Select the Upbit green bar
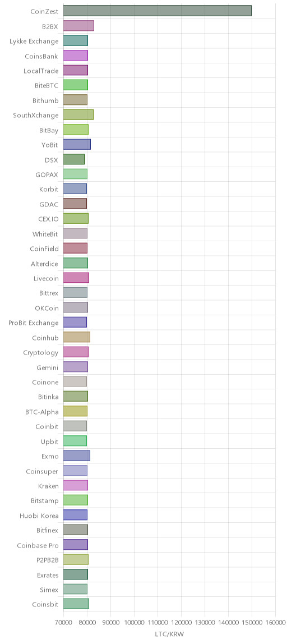The height and width of the screenshot is (644, 287). (75, 441)
